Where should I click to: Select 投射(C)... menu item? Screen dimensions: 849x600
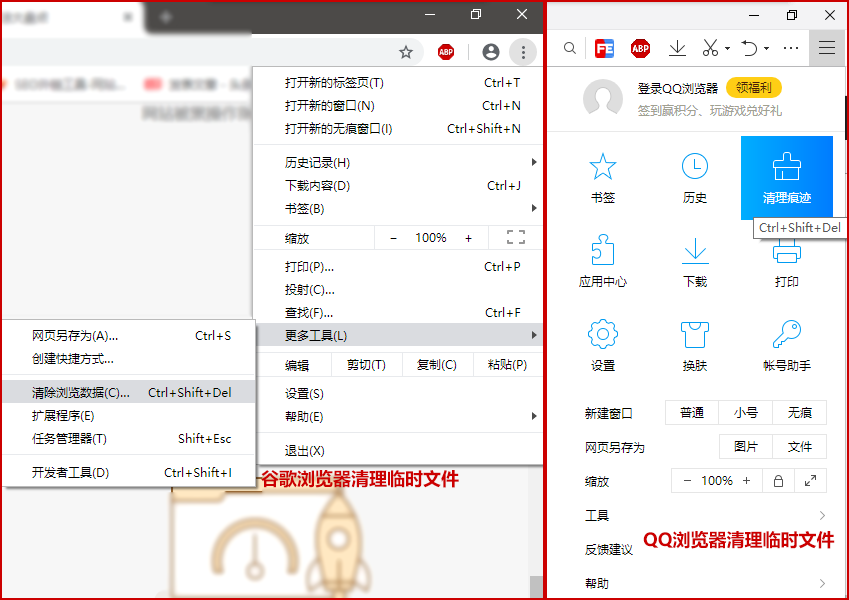point(398,290)
